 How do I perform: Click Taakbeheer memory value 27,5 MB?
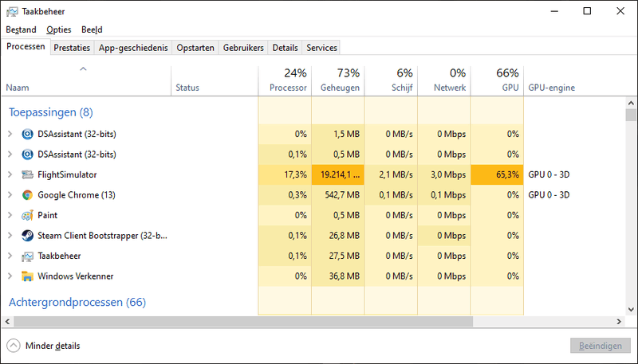click(x=345, y=256)
